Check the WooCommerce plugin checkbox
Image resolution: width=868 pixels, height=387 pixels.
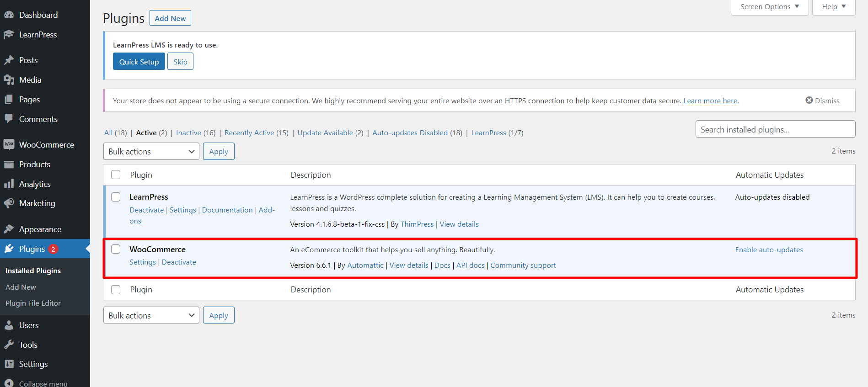click(116, 249)
